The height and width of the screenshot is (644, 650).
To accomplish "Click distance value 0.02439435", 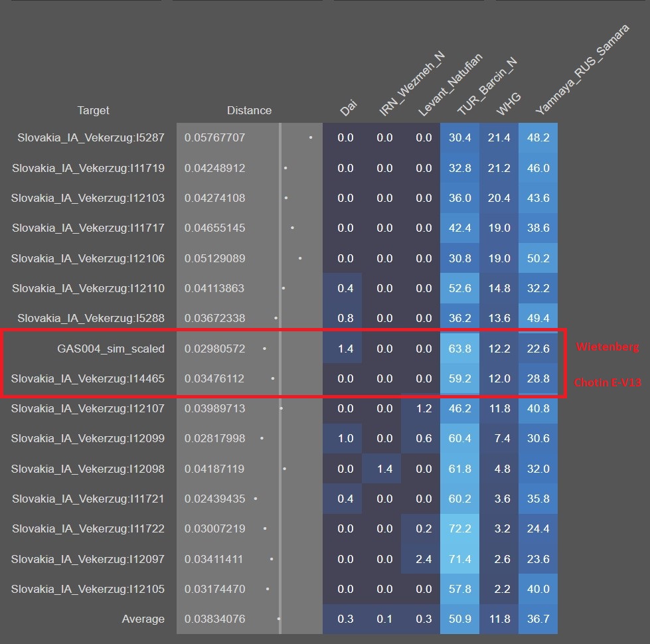I will pos(214,499).
